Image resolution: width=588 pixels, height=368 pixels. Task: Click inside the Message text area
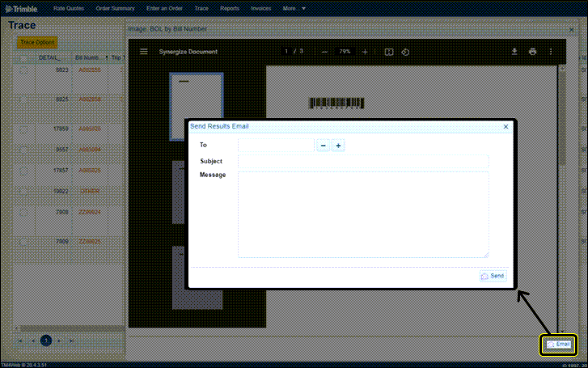tap(363, 214)
